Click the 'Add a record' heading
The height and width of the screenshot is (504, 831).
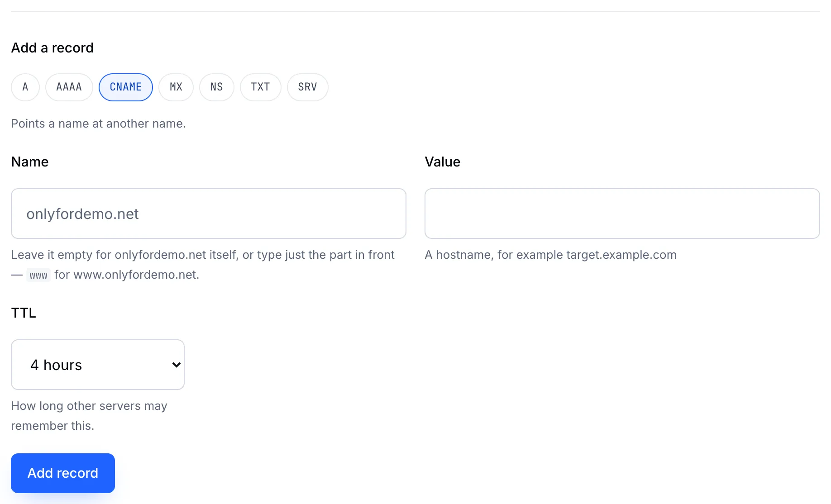point(52,48)
